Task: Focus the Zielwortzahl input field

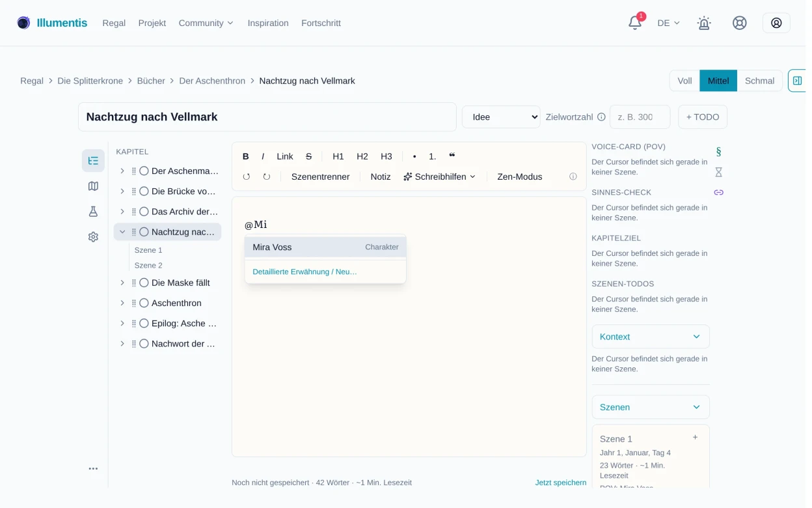Action: click(x=640, y=117)
